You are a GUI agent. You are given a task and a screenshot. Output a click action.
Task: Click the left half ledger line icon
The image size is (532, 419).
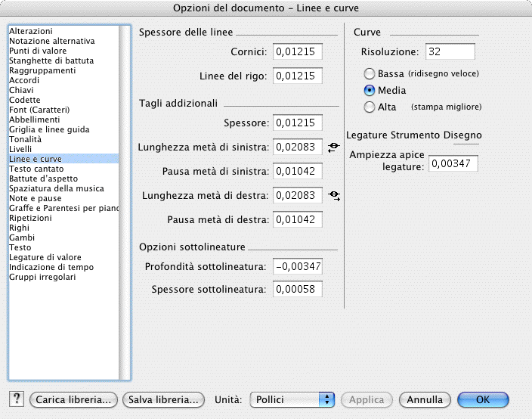[334, 147]
